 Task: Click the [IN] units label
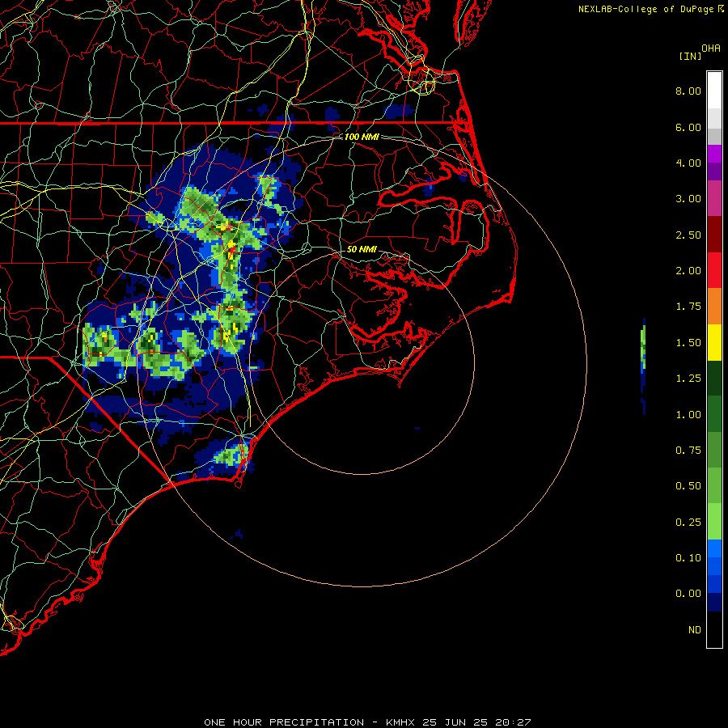[x=690, y=56]
